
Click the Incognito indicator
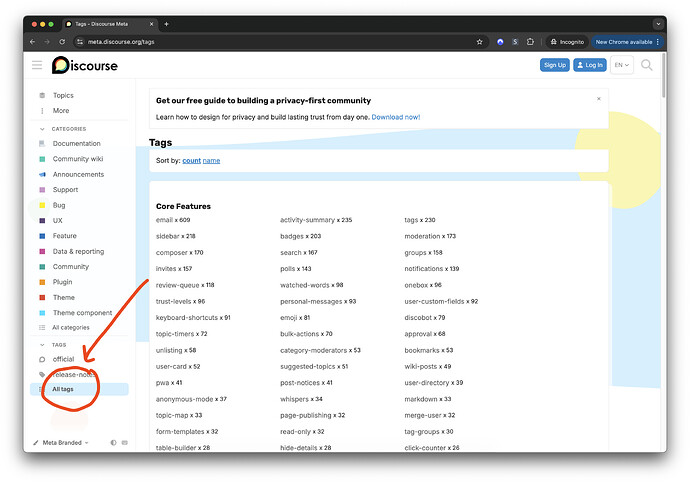click(x=567, y=42)
